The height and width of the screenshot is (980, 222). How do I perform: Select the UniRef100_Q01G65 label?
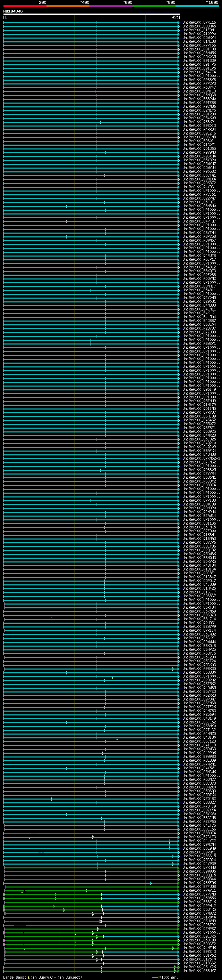click(199, 148)
